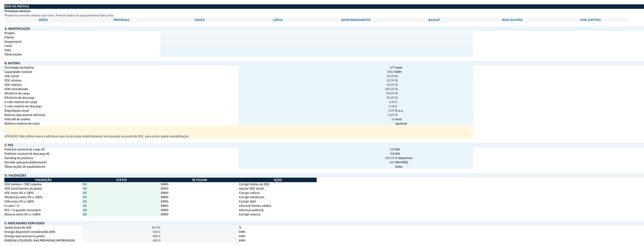This screenshot has height=246, width=644.
Task: Open the BACKUP navigation link
Action: pos(433,20)
